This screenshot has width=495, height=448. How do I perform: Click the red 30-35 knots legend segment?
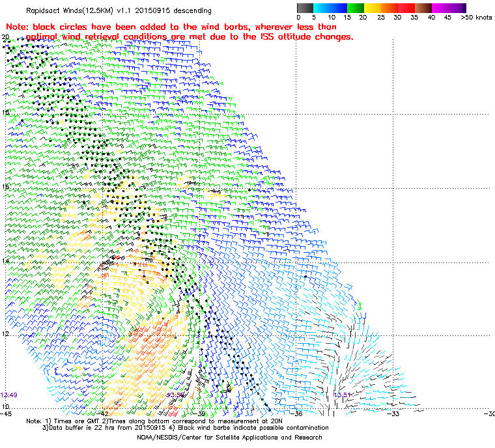coord(406,8)
